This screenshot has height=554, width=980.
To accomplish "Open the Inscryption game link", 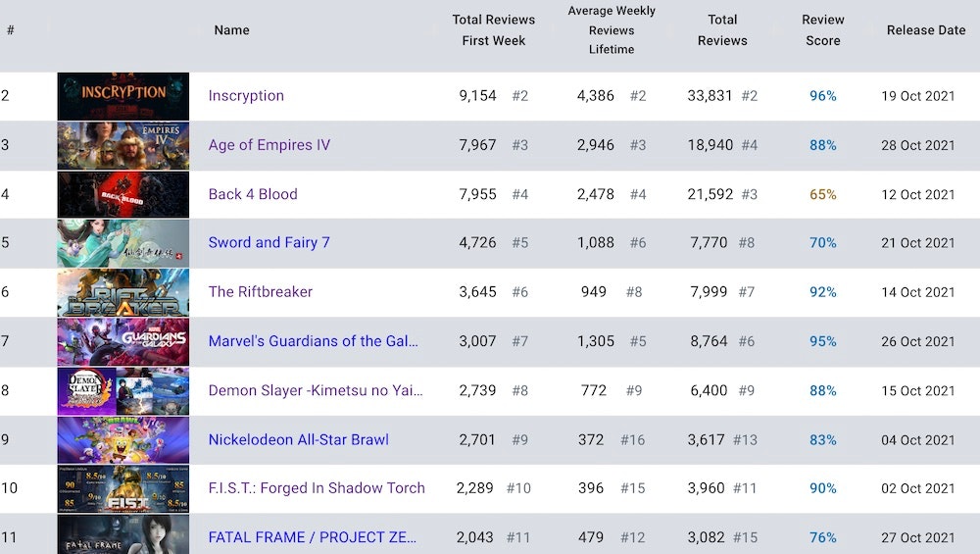I will point(246,96).
